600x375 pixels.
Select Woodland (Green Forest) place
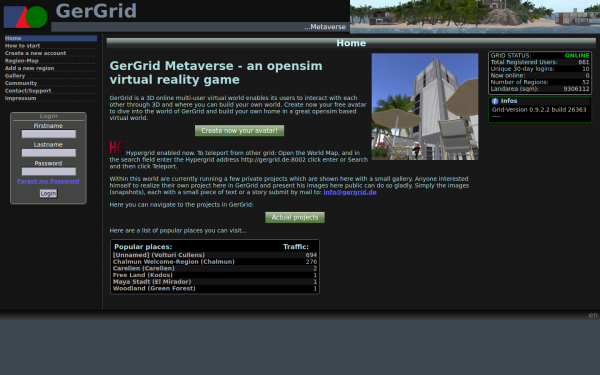[x=215, y=288]
